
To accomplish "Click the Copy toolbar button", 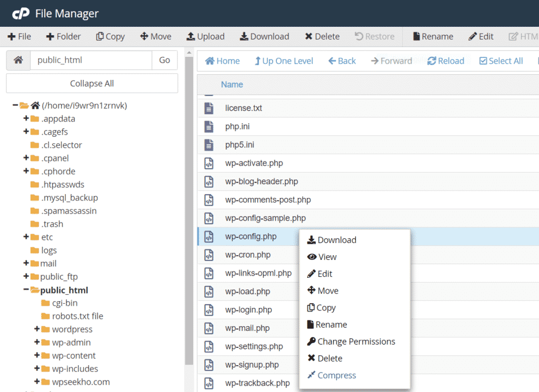I will point(111,36).
